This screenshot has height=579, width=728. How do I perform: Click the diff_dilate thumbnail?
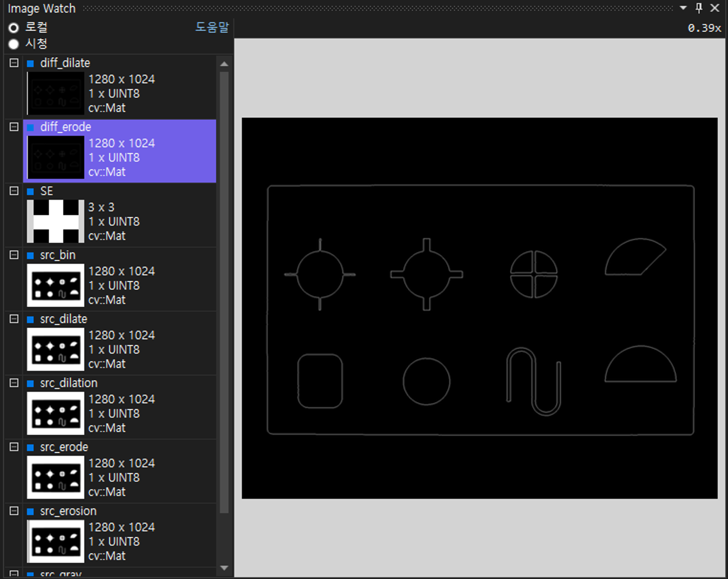point(56,93)
